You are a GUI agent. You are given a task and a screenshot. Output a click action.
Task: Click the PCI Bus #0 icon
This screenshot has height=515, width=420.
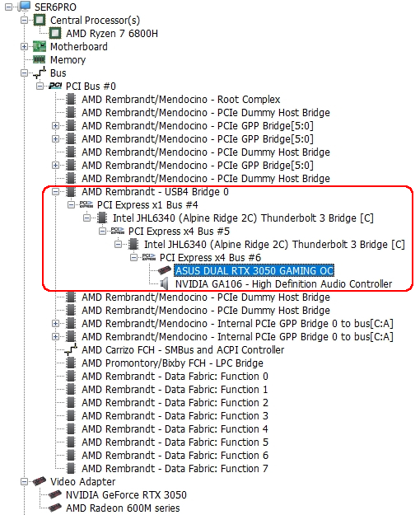pos(55,86)
